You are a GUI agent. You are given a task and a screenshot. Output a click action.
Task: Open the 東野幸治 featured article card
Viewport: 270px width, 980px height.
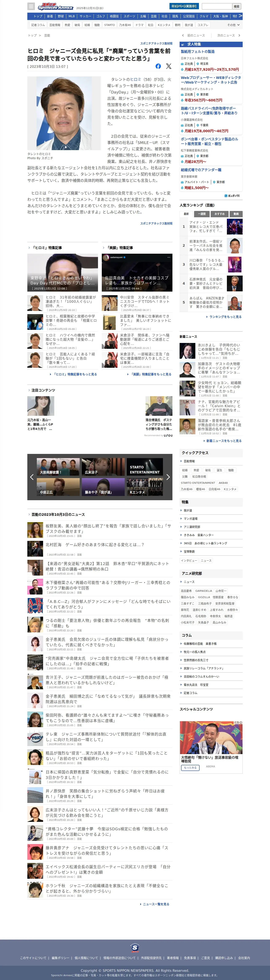63,272
